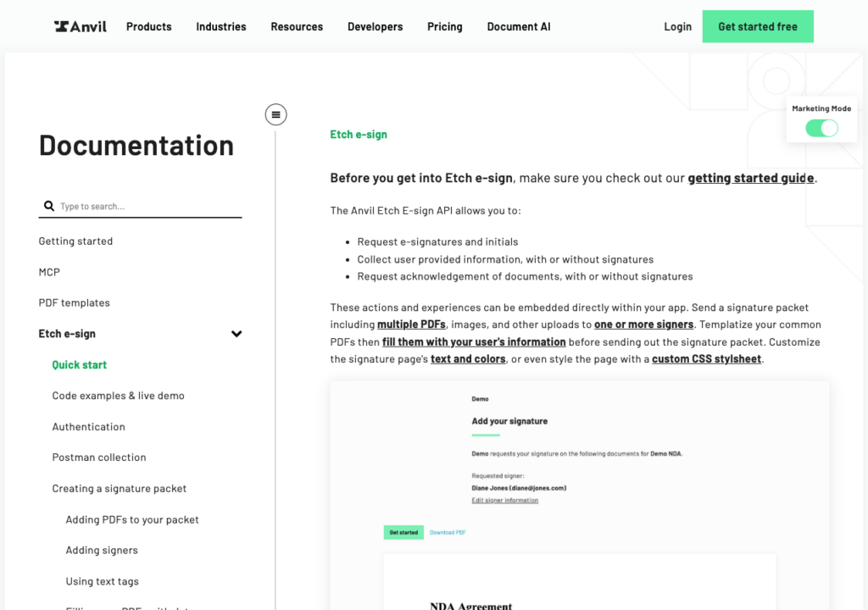Open Getting started in the sidebar
The image size is (868, 610).
(75, 241)
